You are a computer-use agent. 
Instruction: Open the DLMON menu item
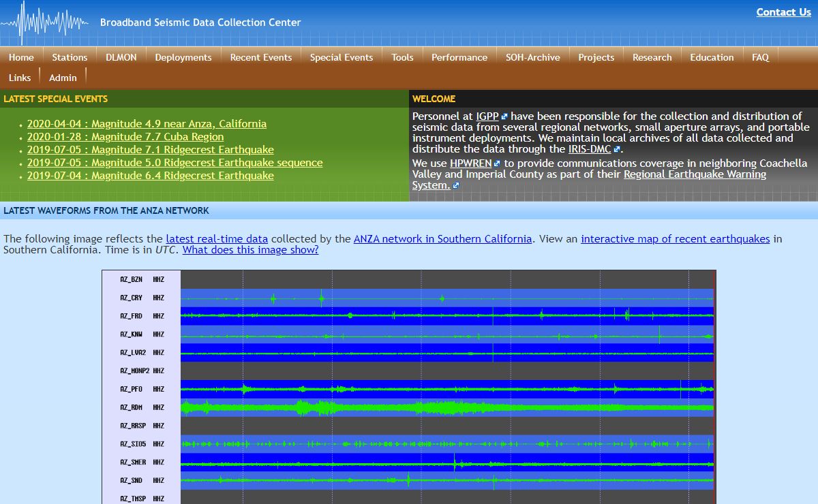pyautogui.click(x=121, y=57)
